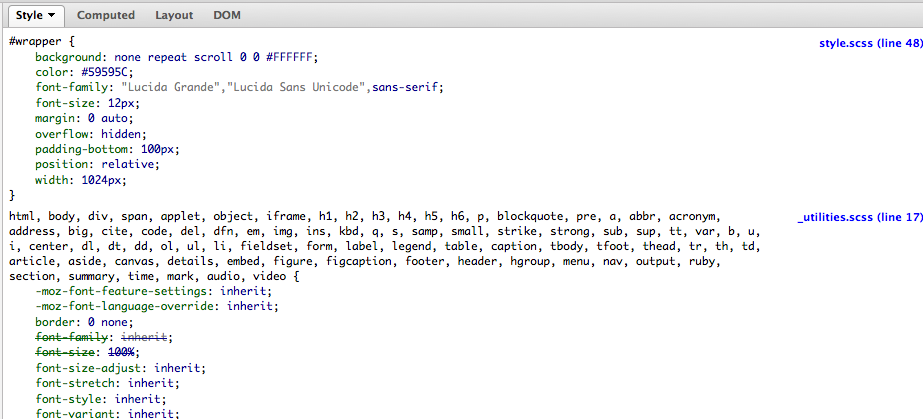The image size is (923, 419).
Task: Edit background value ending in #FFFFFF
Action: (215, 58)
